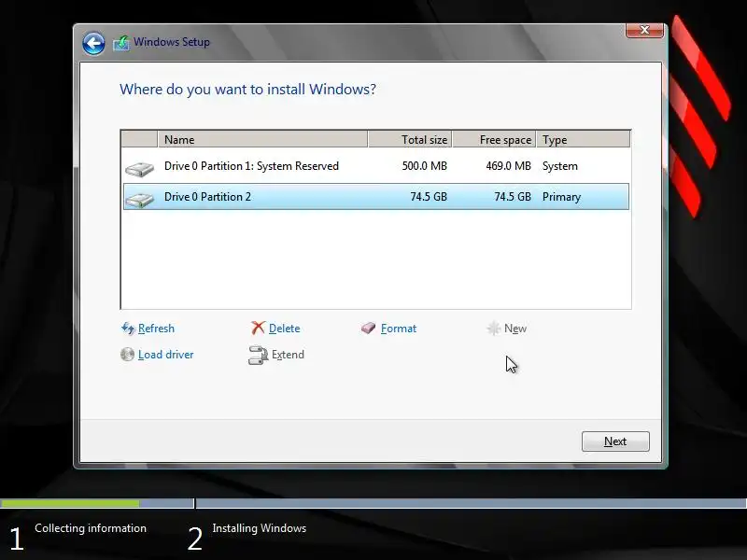The image size is (747, 560).
Task: Sort by the Type column header
Action: 583,139
